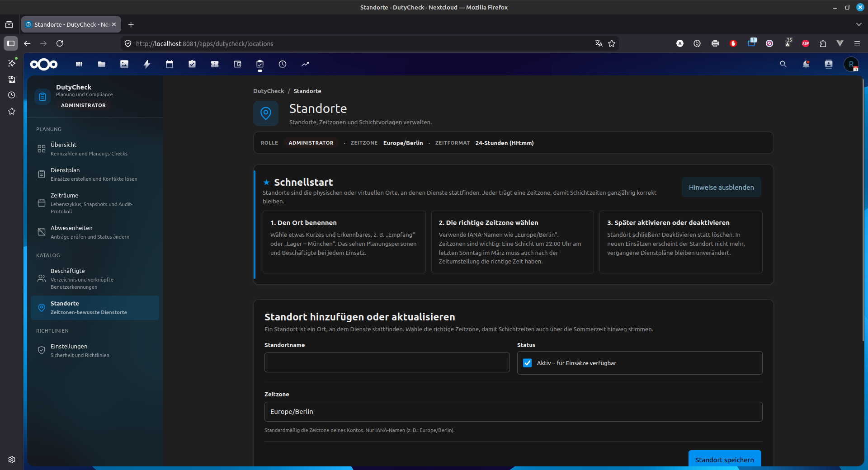This screenshot has width=868, height=470.
Task: Click '2. Die richtige Zeitzone wählen' heading
Action: (488, 223)
